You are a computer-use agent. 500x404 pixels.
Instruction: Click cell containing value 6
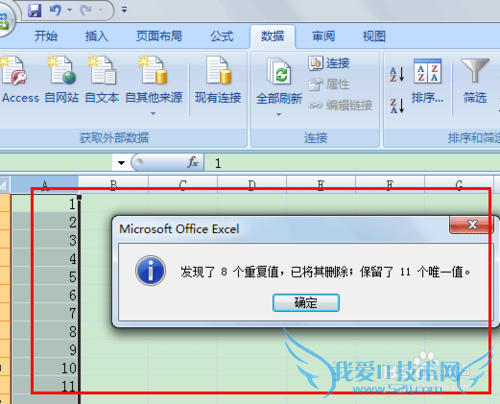[45, 295]
